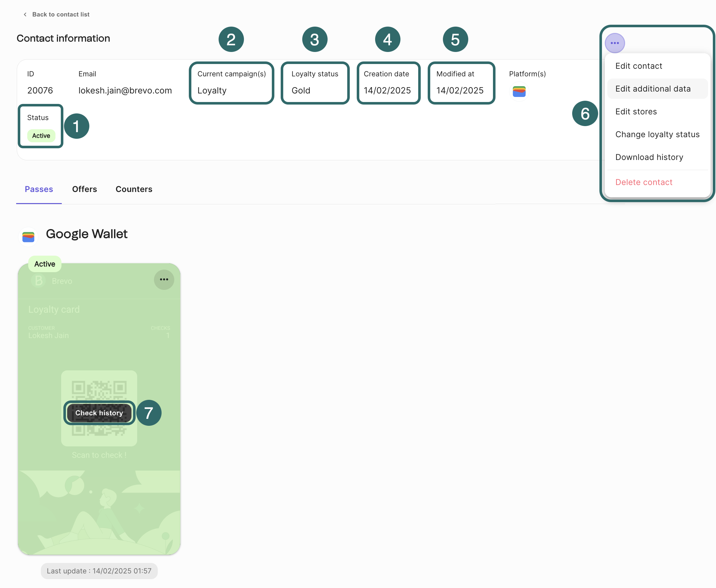The height and width of the screenshot is (588, 716).
Task: Open the Passes tab
Action: click(39, 189)
